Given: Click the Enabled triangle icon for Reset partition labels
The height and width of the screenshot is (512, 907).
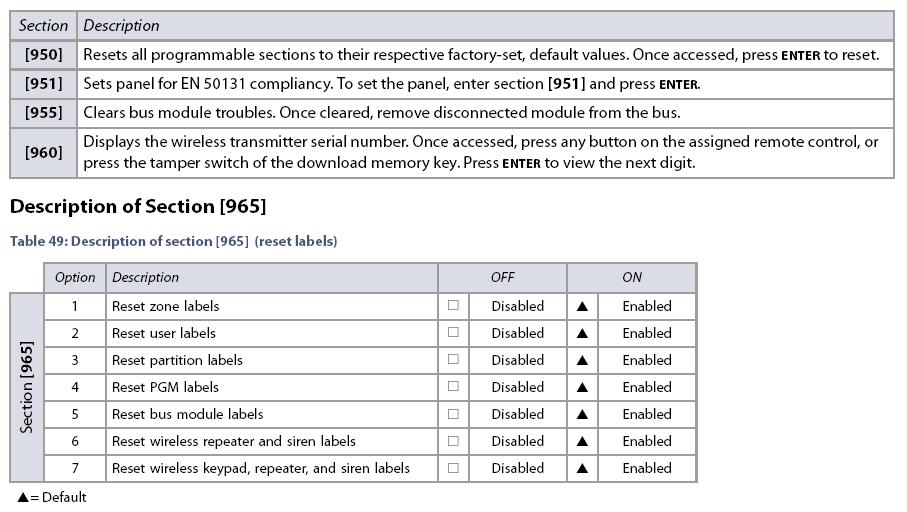Looking at the screenshot, I should 582,360.
